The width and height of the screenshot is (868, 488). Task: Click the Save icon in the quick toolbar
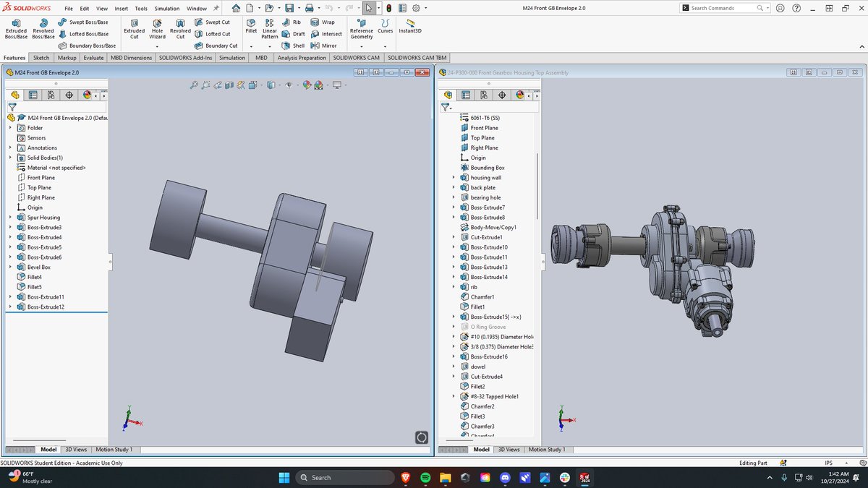pos(289,8)
